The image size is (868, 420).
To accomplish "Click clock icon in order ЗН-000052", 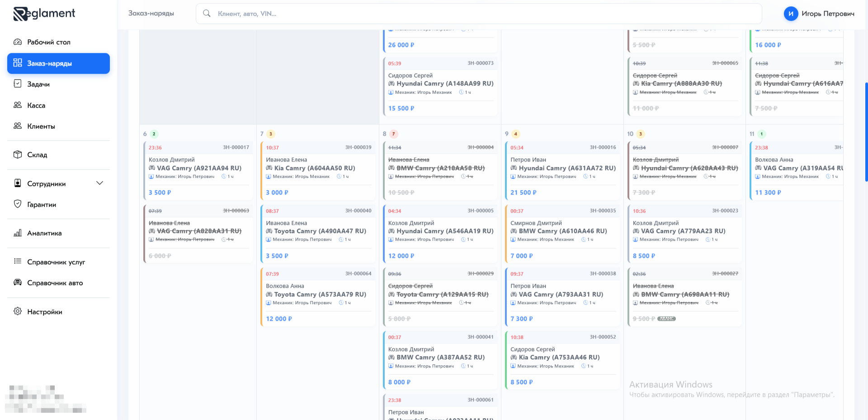I will click(584, 366).
